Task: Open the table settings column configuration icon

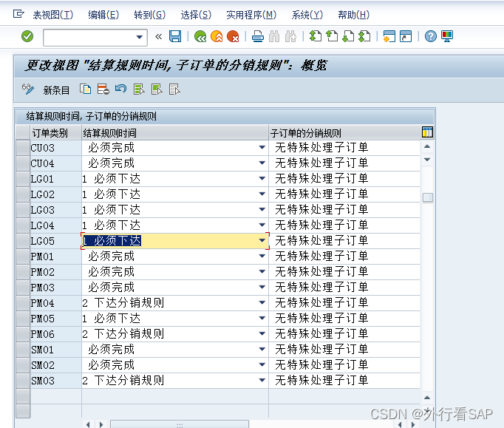Action: [x=427, y=132]
